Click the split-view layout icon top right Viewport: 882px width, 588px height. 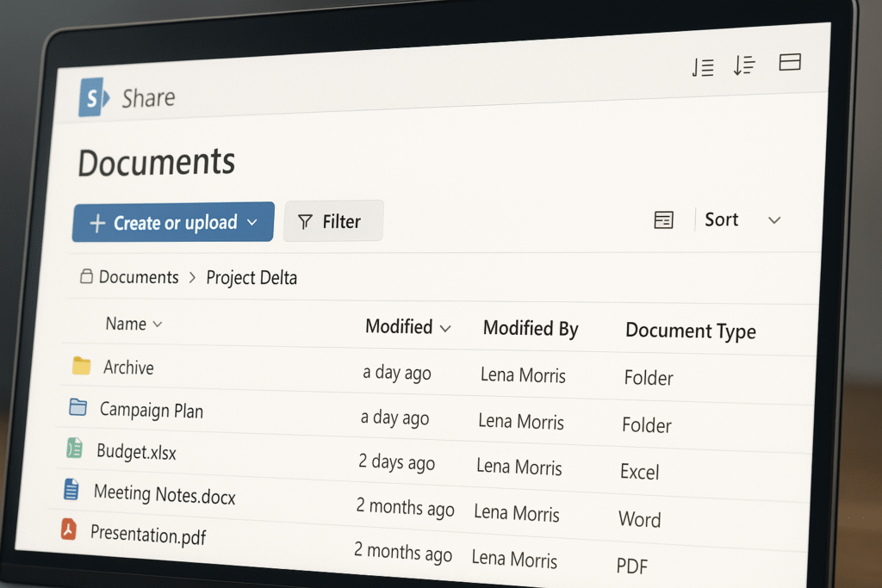tap(790, 62)
